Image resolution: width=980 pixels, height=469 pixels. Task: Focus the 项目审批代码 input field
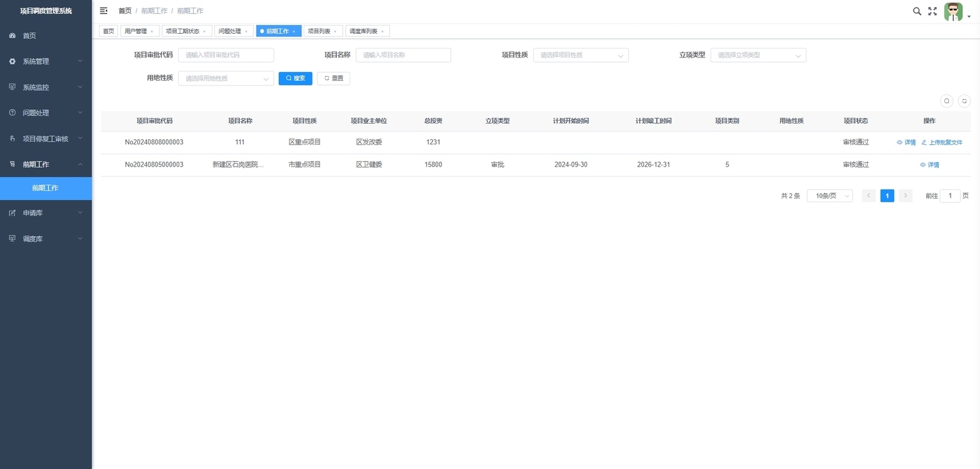[226, 55]
